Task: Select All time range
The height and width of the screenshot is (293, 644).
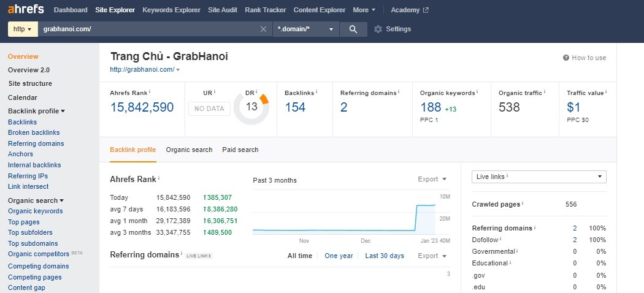Action: coord(300,256)
